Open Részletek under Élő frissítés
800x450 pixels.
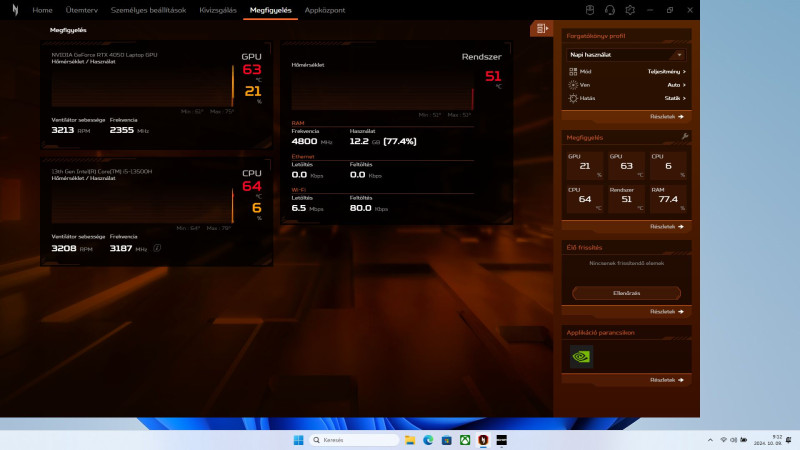click(x=666, y=311)
